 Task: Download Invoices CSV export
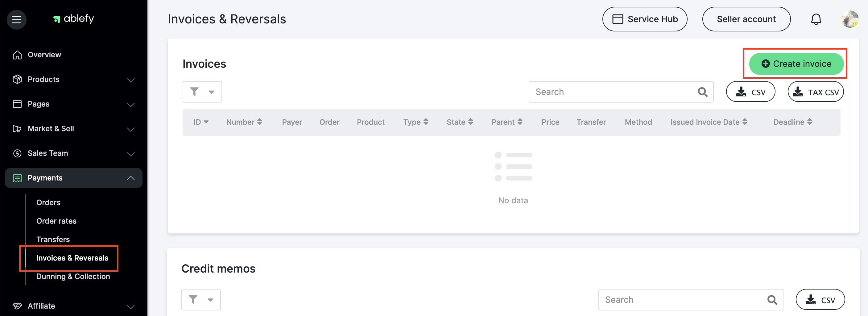[x=750, y=92]
